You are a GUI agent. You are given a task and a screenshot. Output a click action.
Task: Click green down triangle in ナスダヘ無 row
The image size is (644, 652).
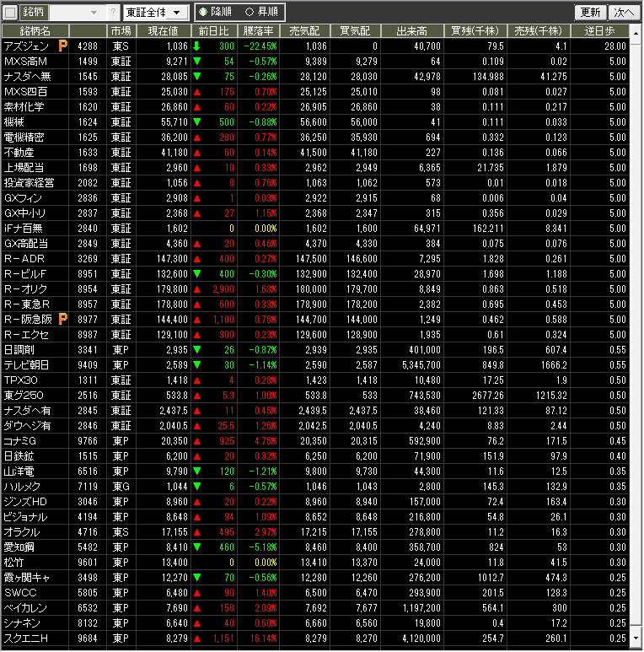click(x=197, y=76)
